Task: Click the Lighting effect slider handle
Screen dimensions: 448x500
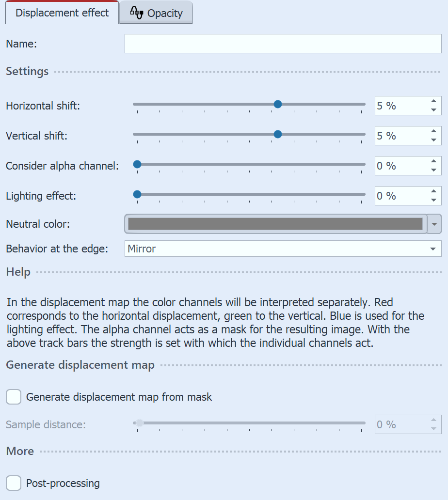Action: click(137, 194)
